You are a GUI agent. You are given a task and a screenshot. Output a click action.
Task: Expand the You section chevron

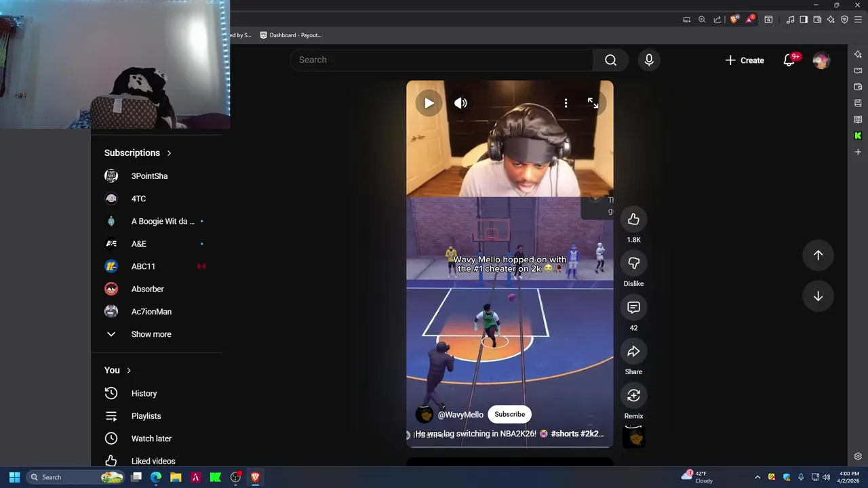[x=129, y=371]
